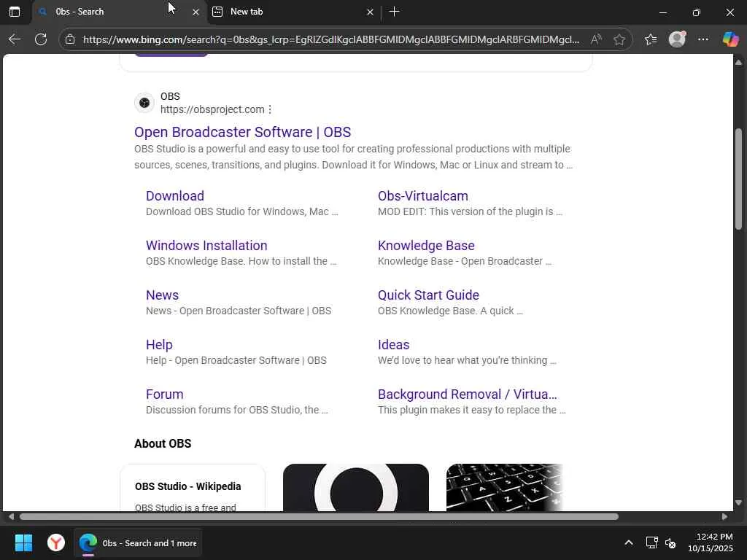Open the Ideas sitelink
The width and height of the screenshot is (747, 560).
coord(393,344)
